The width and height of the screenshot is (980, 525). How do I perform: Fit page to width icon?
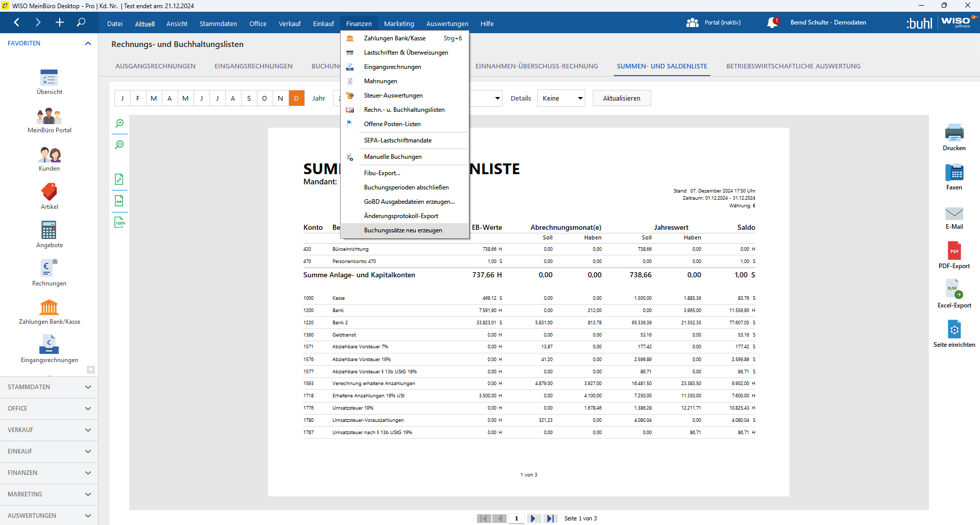[x=119, y=201]
